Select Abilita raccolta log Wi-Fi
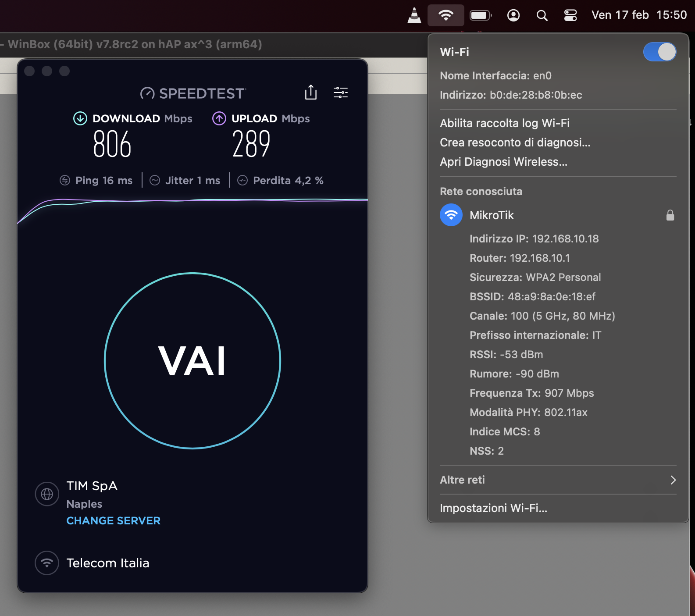The width and height of the screenshot is (695, 616). tap(505, 123)
